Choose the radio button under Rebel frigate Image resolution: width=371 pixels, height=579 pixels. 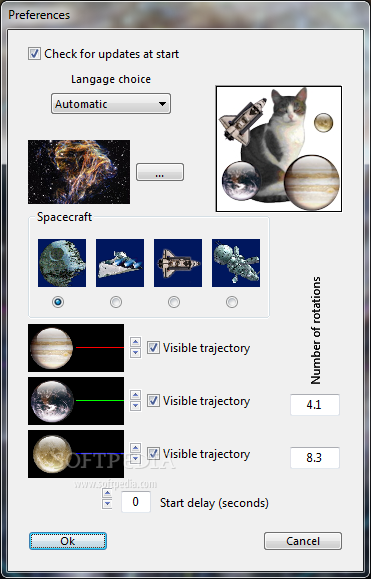coord(232,302)
